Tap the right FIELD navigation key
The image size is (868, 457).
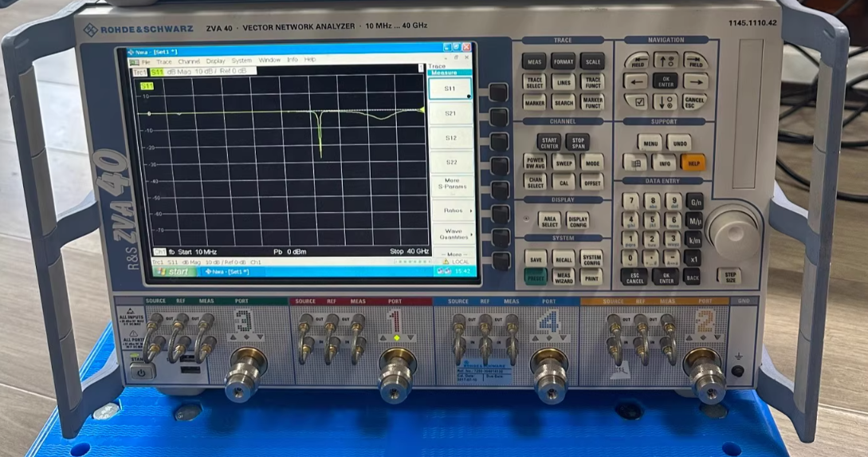coord(695,61)
